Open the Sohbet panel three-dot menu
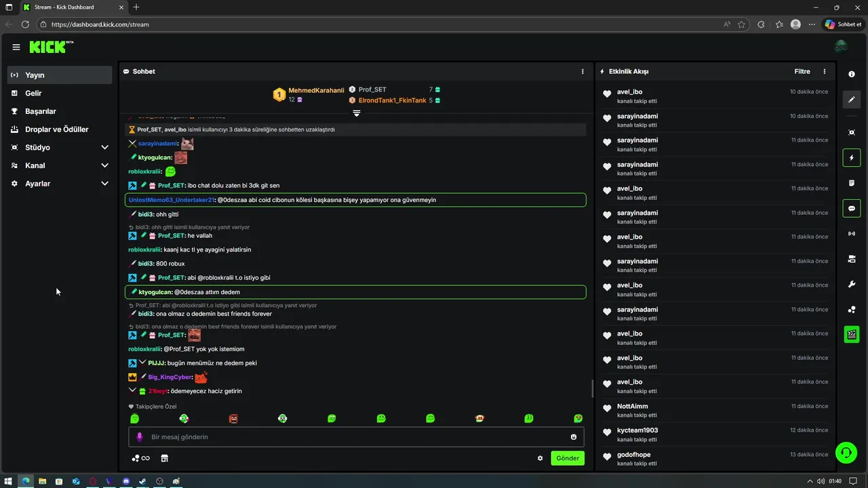Image resolution: width=868 pixels, height=488 pixels. click(583, 71)
